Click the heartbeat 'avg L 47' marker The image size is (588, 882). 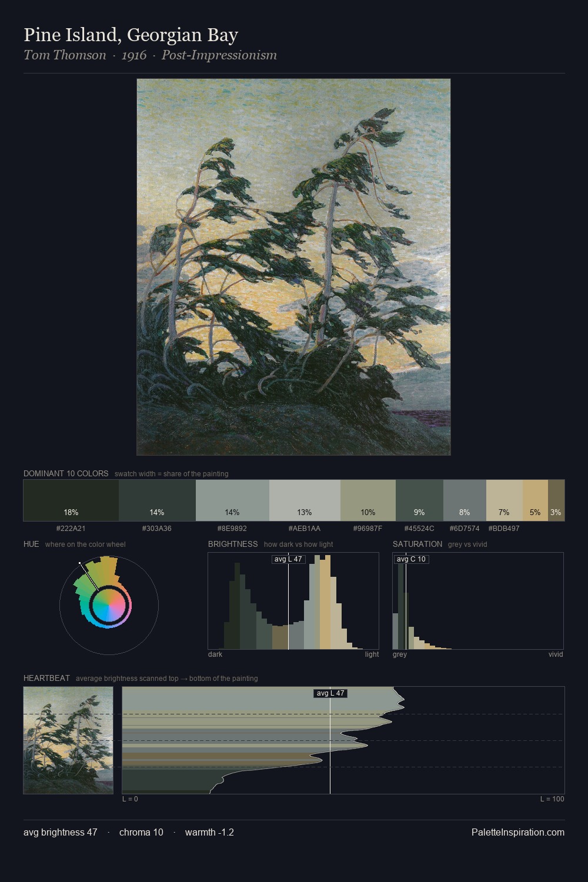[330, 693]
